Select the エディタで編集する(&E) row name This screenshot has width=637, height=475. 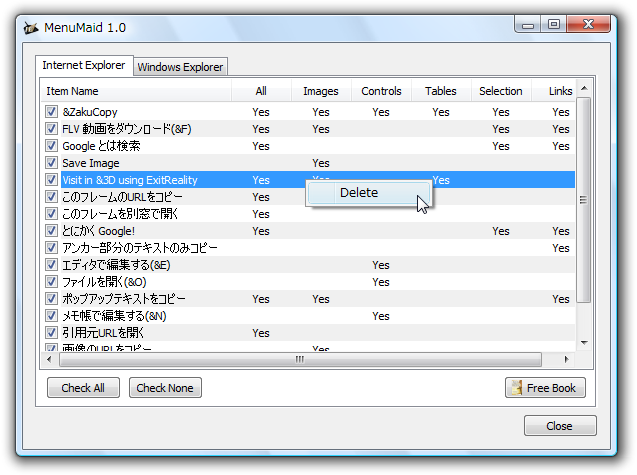pos(116,265)
